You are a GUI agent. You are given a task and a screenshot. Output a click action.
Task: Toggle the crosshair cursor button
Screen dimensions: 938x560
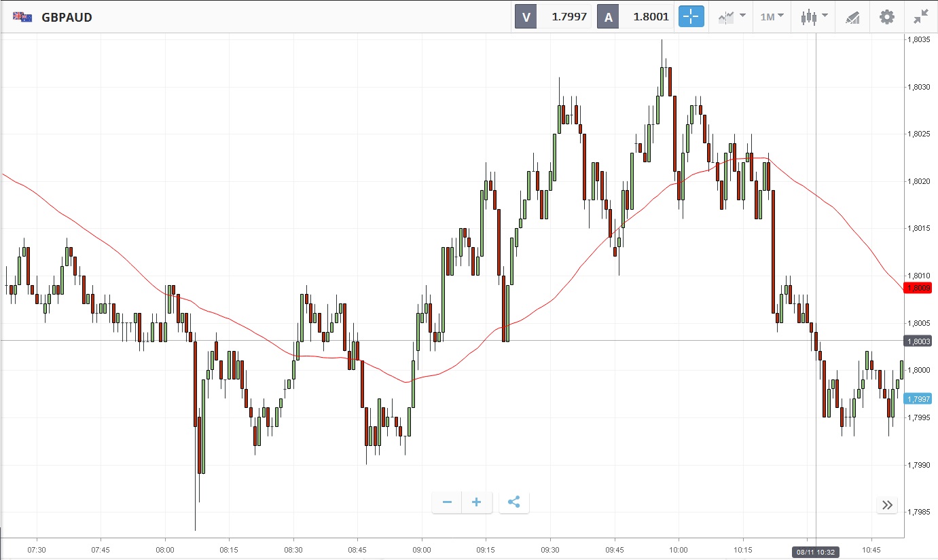coord(691,17)
